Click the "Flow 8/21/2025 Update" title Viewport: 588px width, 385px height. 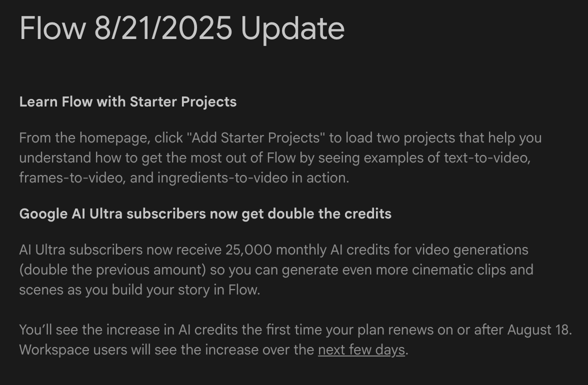(182, 28)
